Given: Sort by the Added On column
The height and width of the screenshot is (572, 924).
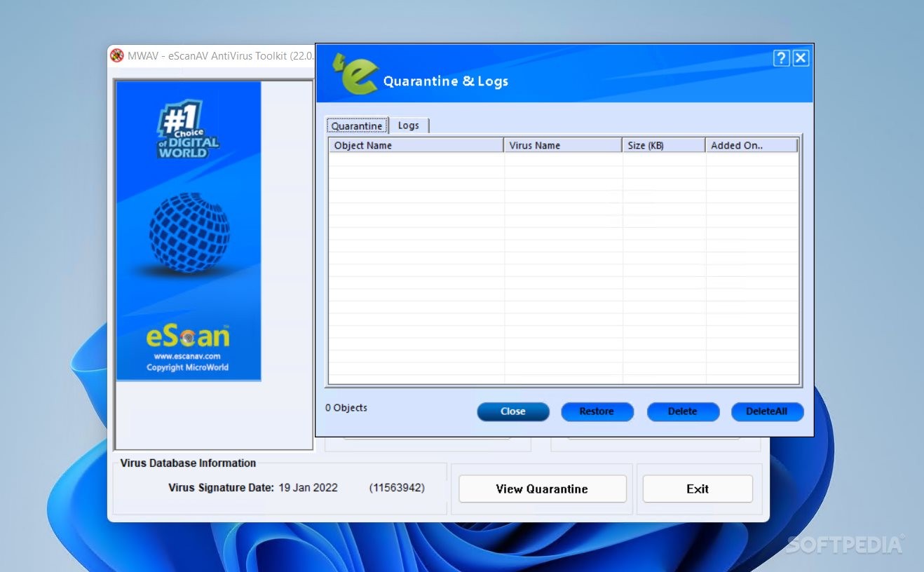Looking at the screenshot, I should point(752,145).
